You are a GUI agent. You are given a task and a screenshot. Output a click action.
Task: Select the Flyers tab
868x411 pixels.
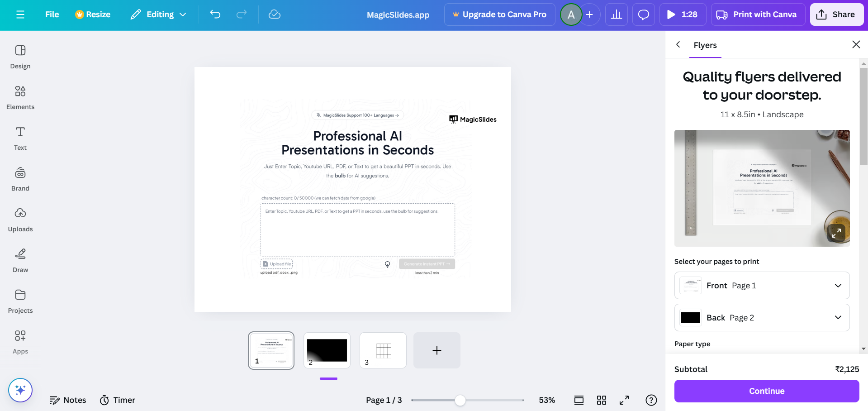point(705,45)
